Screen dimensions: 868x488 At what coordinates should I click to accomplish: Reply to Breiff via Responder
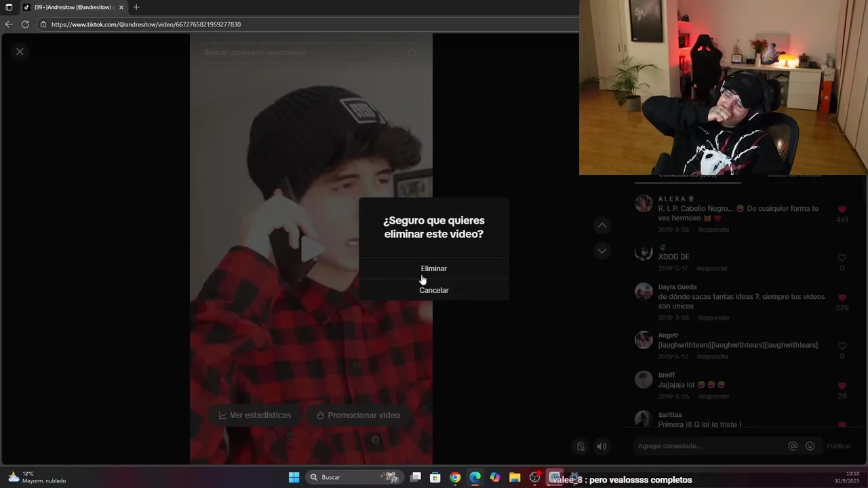pos(713,396)
